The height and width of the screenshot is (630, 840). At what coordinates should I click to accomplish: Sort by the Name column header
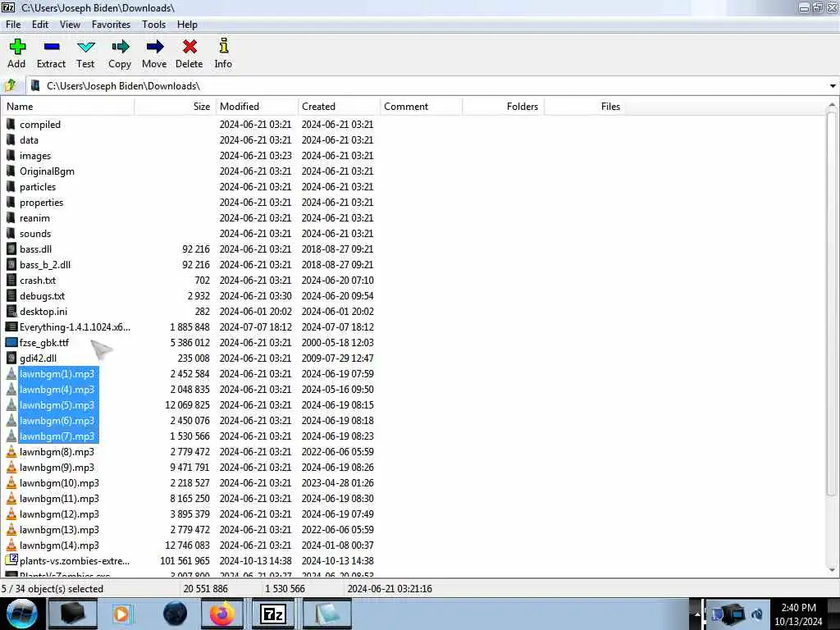coord(67,107)
